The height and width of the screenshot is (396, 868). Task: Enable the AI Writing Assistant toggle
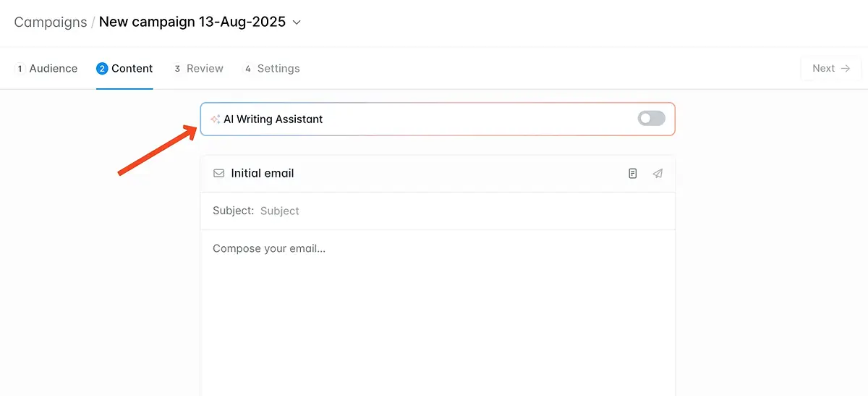651,119
